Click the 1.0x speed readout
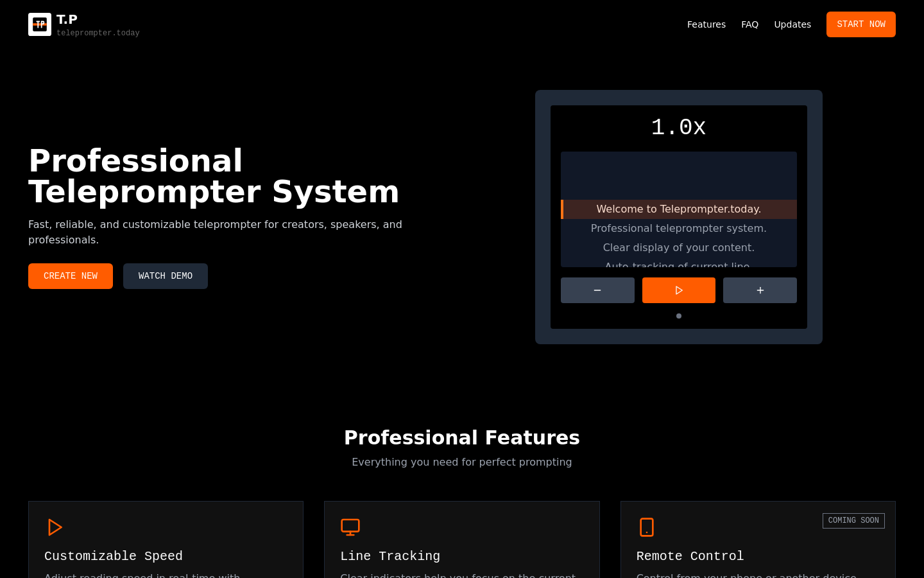 tap(679, 127)
